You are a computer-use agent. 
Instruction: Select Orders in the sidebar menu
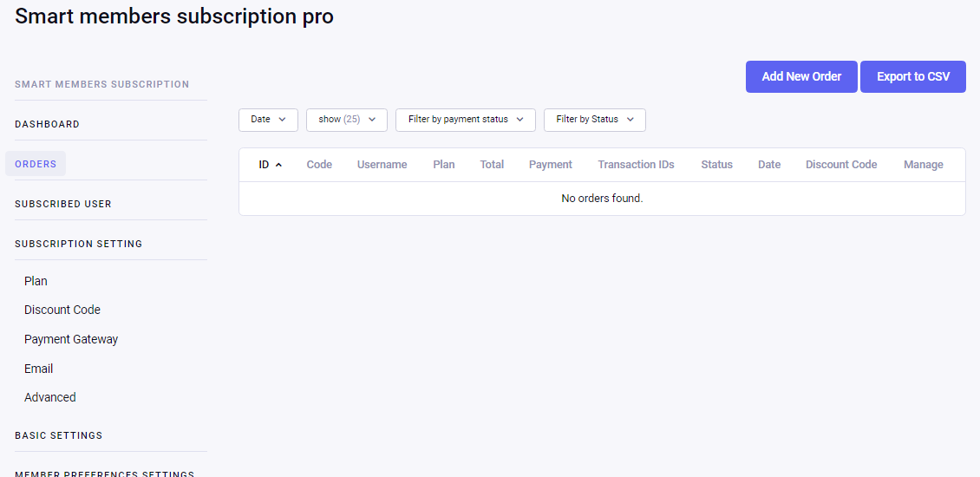pos(36,164)
